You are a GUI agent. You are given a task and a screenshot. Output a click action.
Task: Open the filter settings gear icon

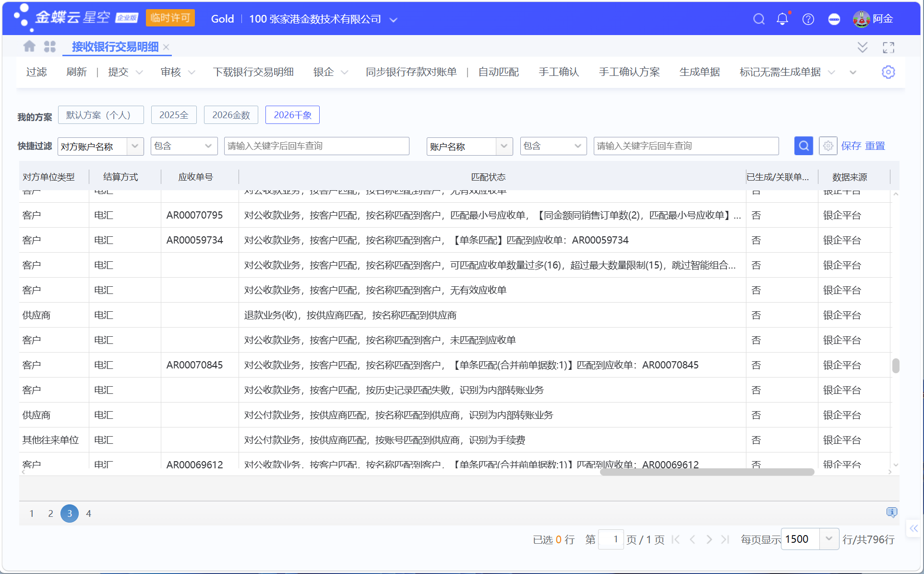(x=828, y=146)
